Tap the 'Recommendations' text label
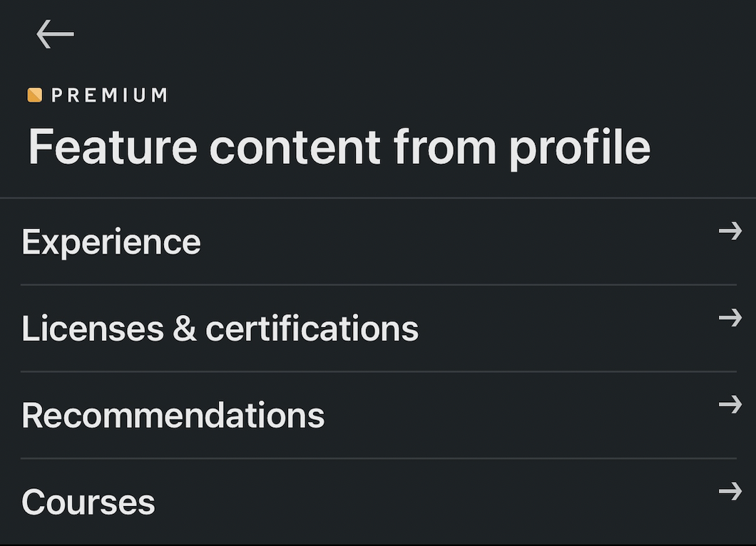The height and width of the screenshot is (546, 756). 173,416
